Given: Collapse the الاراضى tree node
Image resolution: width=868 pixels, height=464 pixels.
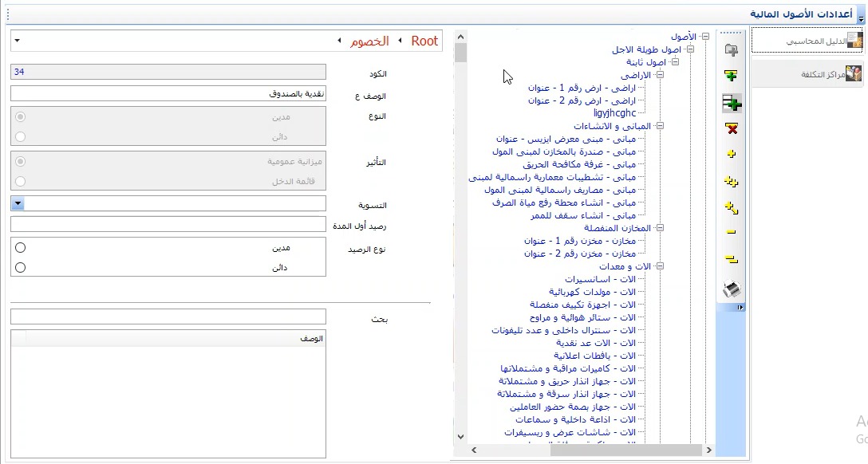Looking at the screenshot, I should pos(660,75).
